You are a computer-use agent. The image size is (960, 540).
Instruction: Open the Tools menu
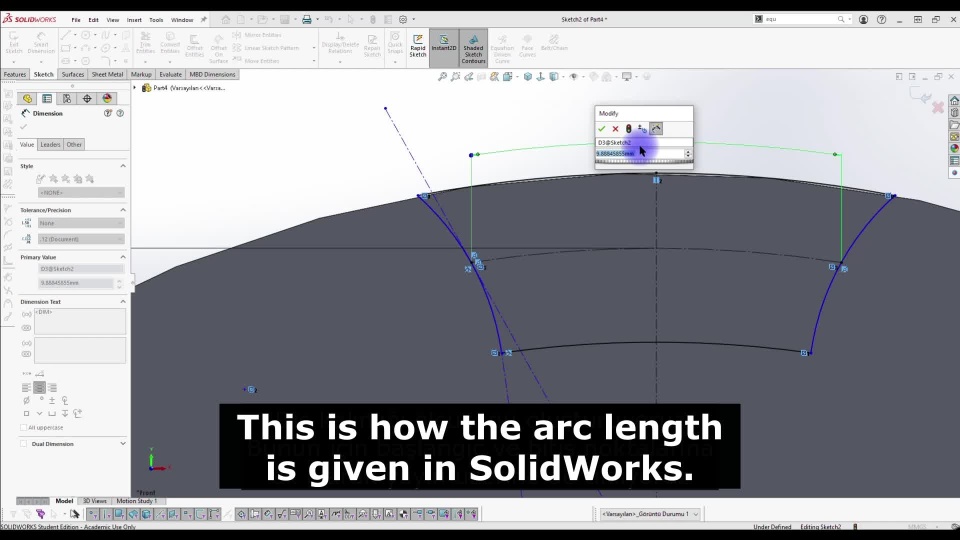(156, 20)
